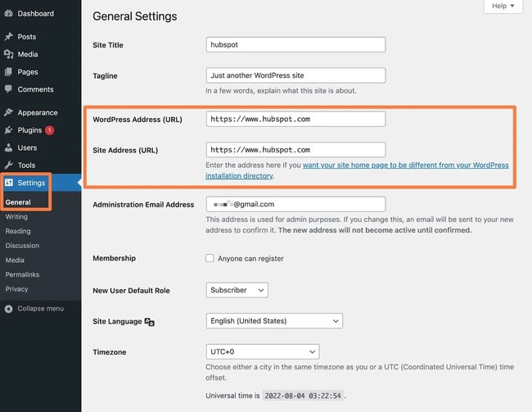Click the Dashboard icon in sidebar

(x=8, y=14)
